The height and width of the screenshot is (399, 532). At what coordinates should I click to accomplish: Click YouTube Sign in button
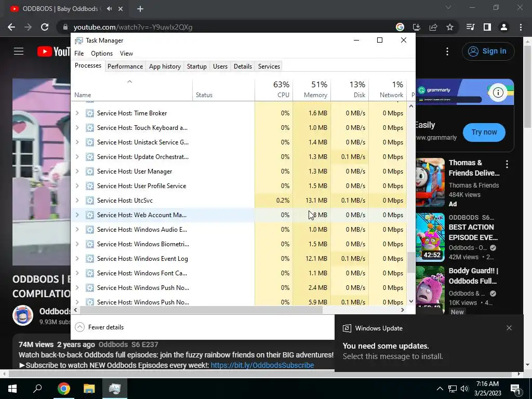[488, 51]
